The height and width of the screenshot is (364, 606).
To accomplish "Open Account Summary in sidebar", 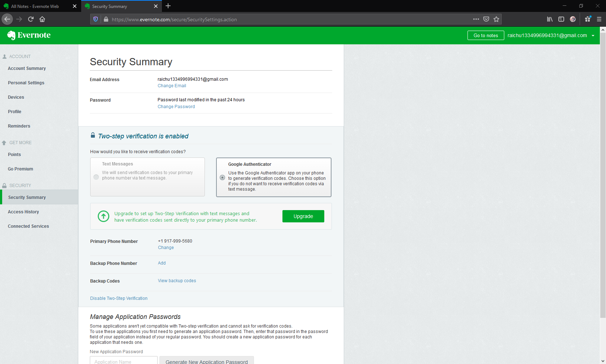I will tap(27, 68).
